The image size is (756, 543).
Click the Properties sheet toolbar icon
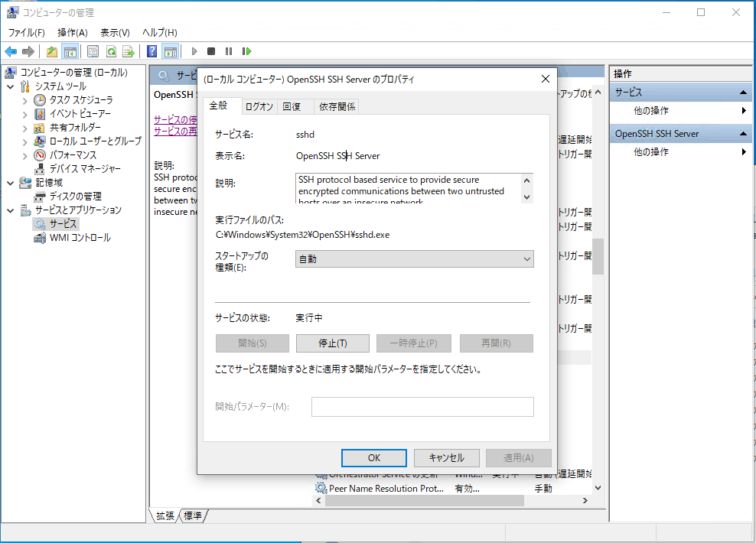[93, 51]
